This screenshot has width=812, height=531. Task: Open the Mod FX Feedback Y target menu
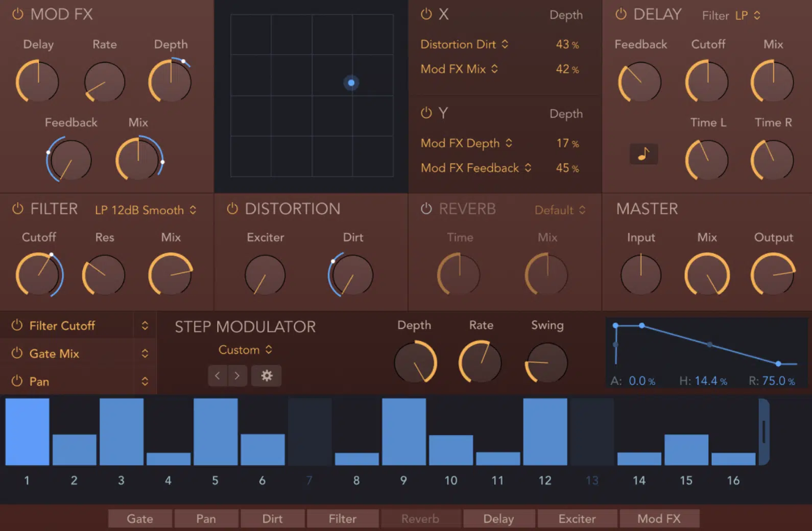(476, 168)
